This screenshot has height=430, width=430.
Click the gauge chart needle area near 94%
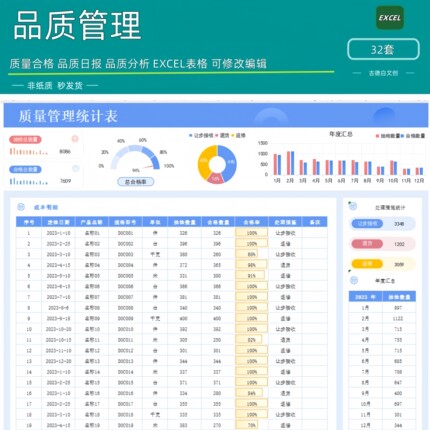point(147,166)
